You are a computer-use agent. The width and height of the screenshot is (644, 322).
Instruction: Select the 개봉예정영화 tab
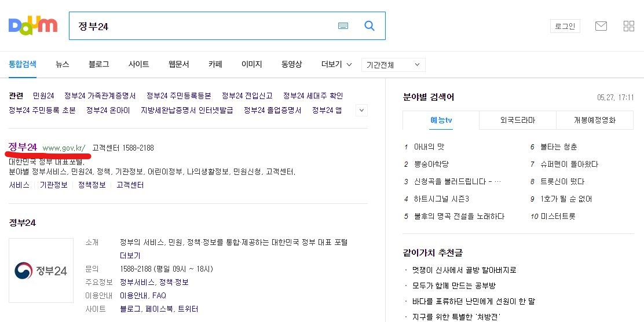click(595, 120)
